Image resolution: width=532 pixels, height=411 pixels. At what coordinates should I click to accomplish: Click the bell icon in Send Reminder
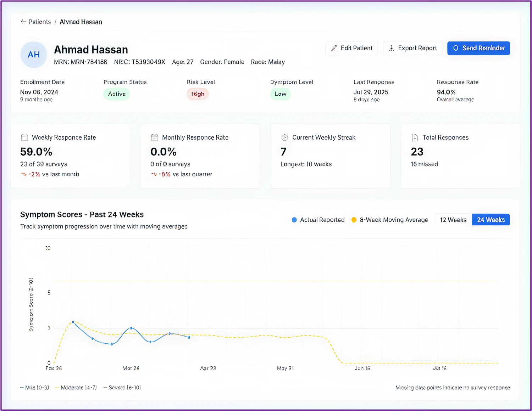(456, 48)
